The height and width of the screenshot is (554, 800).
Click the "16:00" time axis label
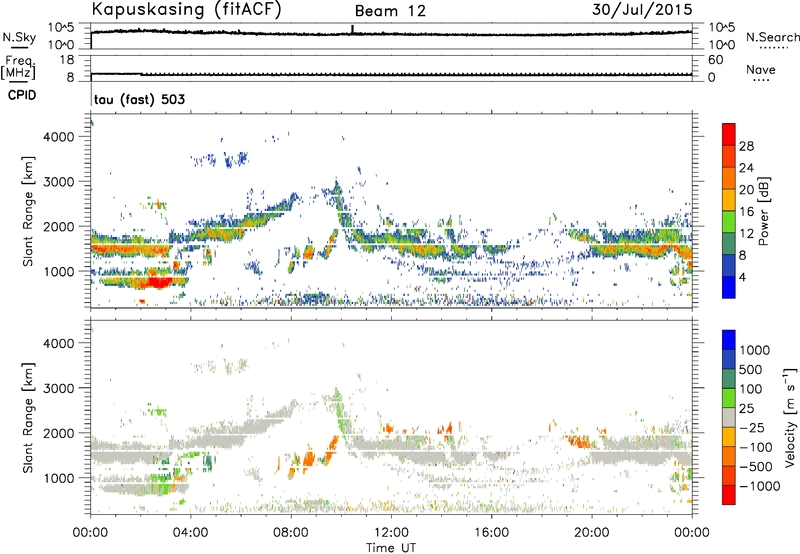(491, 533)
